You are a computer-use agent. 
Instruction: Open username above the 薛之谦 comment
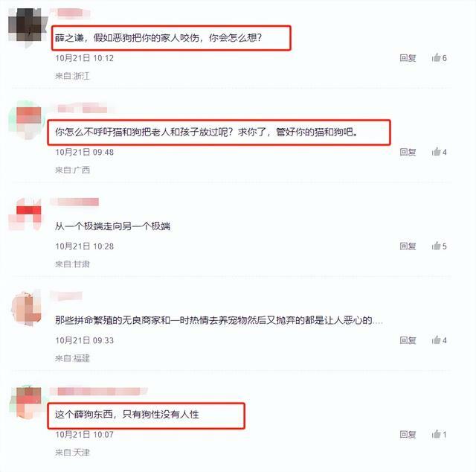coord(71,13)
